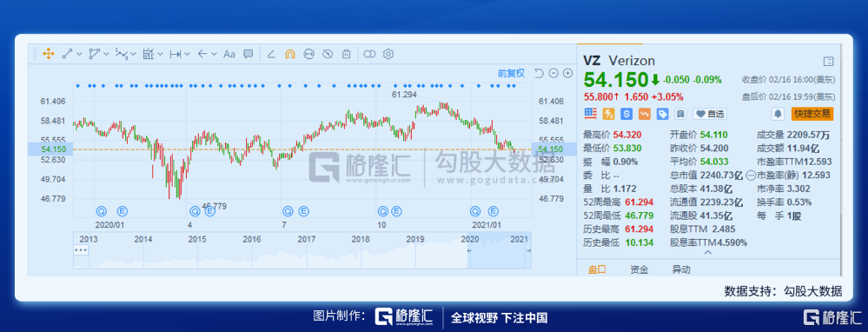868x332 pixels.
Task: Expand polygon shape tool options
Action: click(106, 54)
